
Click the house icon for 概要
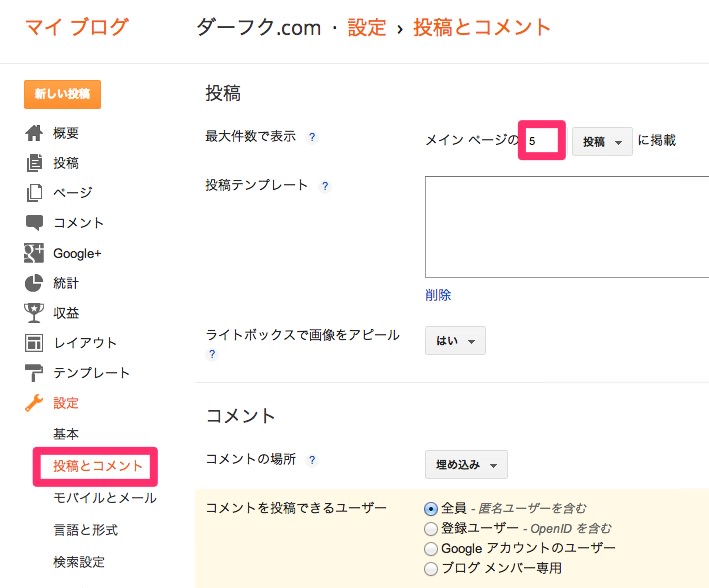[x=34, y=133]
